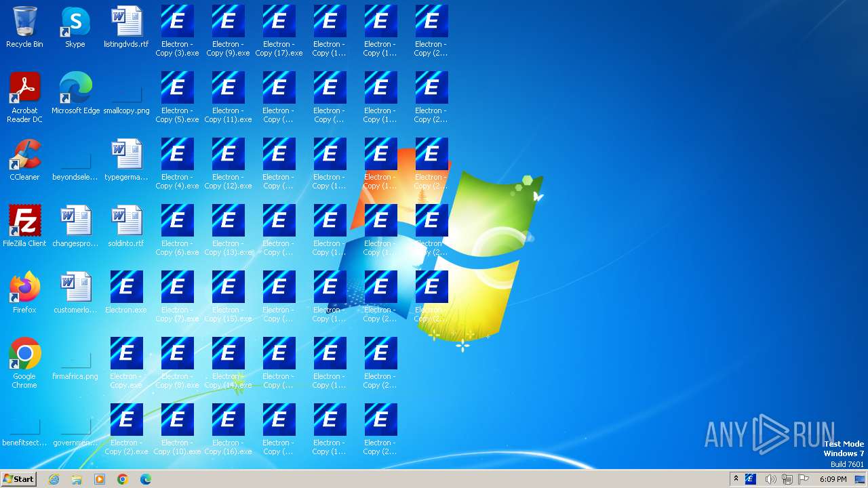
Task: Select the FileZilla Client shortcut
Action: (24, 226)
